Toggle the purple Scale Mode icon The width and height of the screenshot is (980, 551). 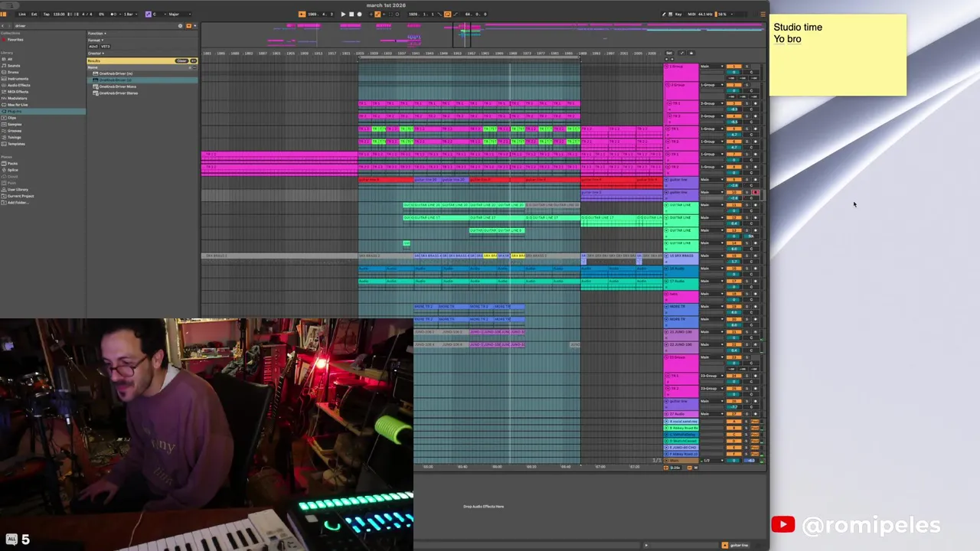tap(149, 14)
